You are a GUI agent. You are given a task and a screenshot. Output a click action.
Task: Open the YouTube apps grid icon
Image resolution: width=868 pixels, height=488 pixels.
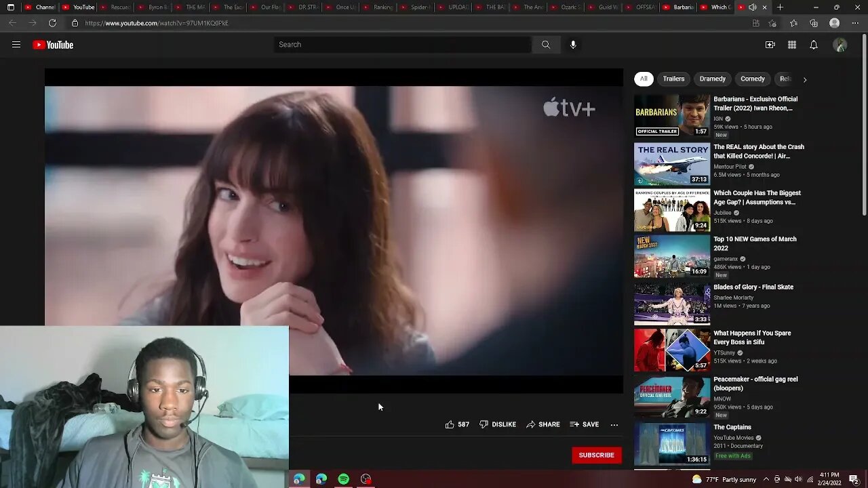point(792,45)
